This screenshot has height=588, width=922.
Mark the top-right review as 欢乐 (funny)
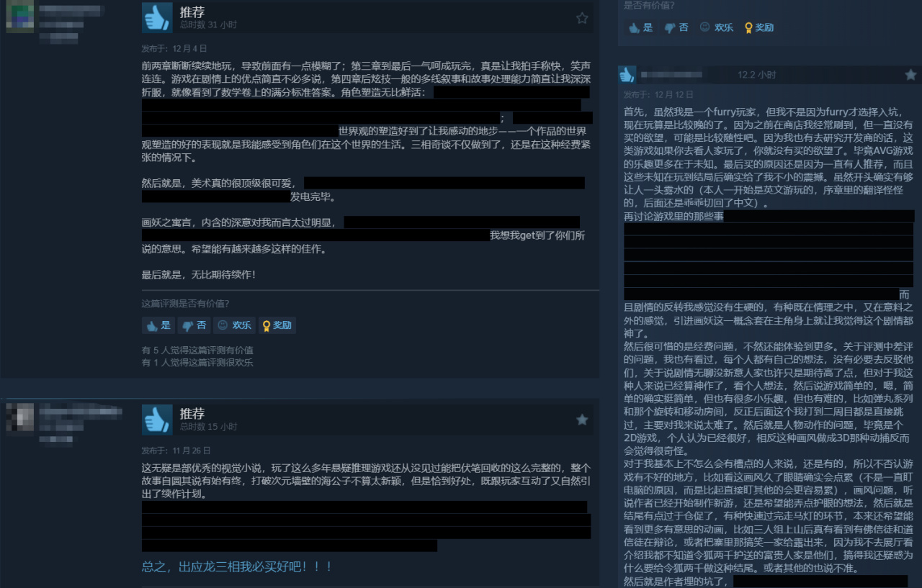pyautogui.click(x=717, y=27)
